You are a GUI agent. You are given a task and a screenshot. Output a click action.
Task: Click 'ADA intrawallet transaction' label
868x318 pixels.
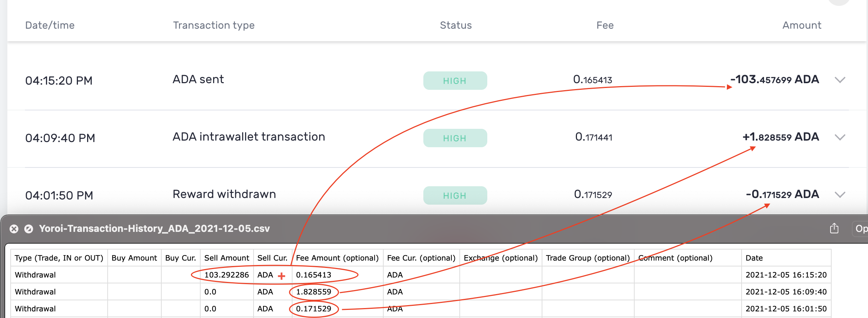[249, 137]
